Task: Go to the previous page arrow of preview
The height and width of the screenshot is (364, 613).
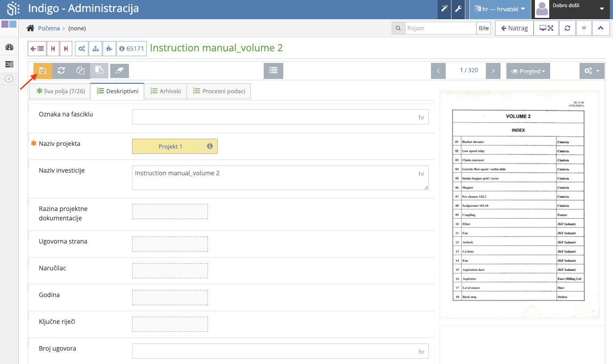Action: click(438, 70)
